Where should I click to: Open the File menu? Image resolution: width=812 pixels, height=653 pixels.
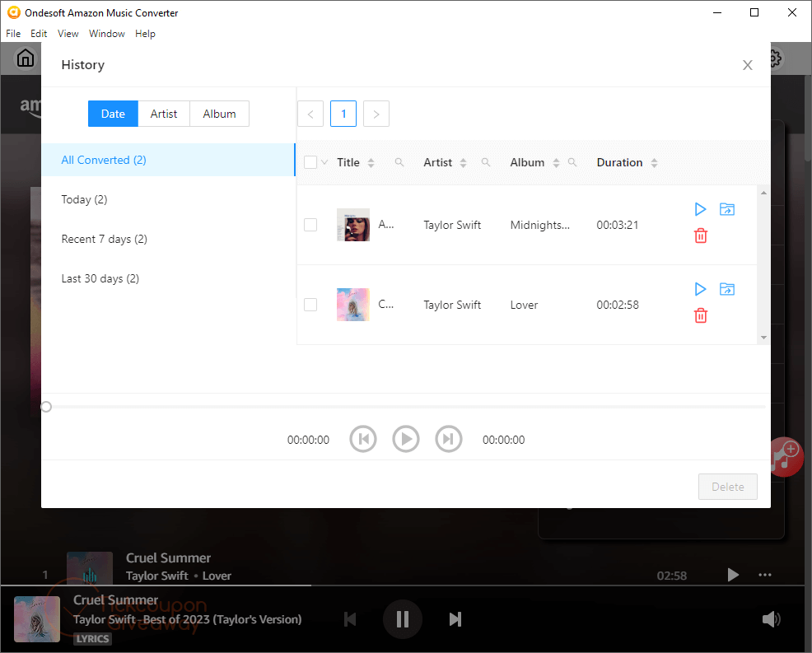pyautogui.click(x=13, y=34)
